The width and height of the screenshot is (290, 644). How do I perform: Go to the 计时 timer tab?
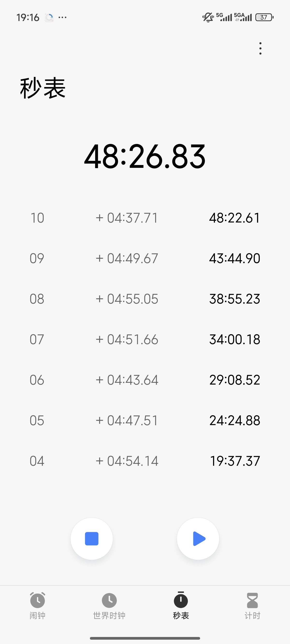[252, 606]
